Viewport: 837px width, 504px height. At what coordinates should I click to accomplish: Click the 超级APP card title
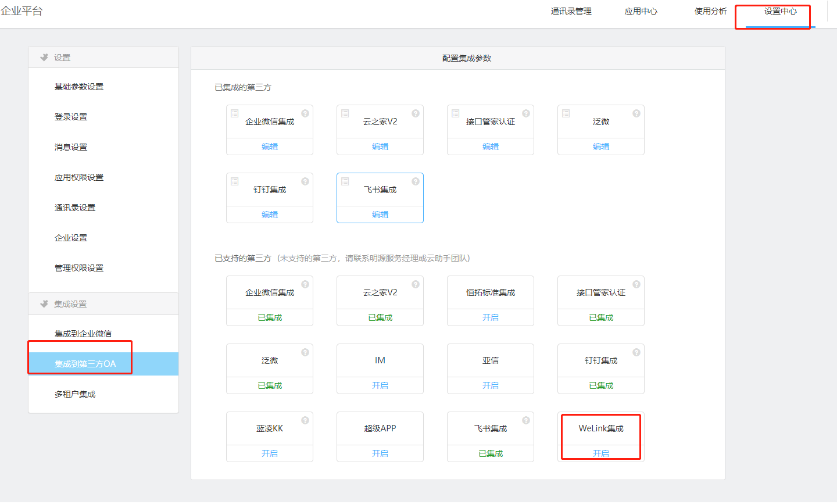[380, 428]
